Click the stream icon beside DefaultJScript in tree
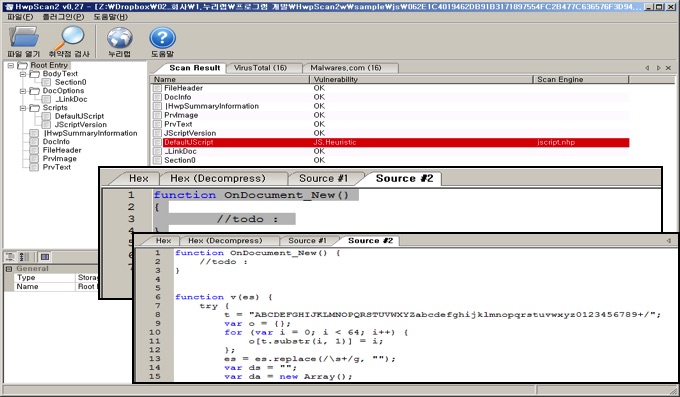The height and width of the screenshot is (397, 680). 46,116
